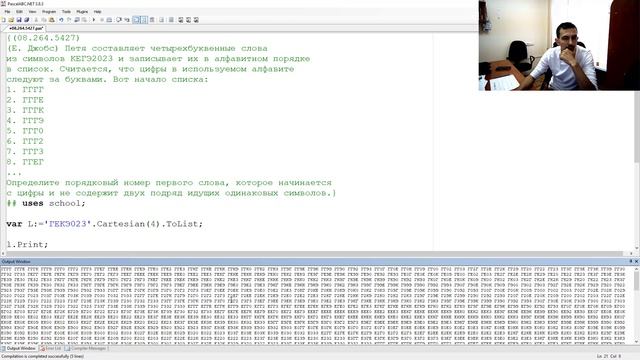This screenshot has height=360, width=640.
Task: Click the 'var' keyword in the code
Action: point(14,224)
